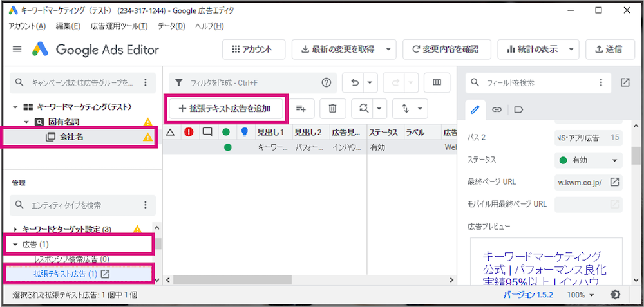Open expanded text ads in new window
The height and width of the screenshot is (307, 644).
pos(105,274)
